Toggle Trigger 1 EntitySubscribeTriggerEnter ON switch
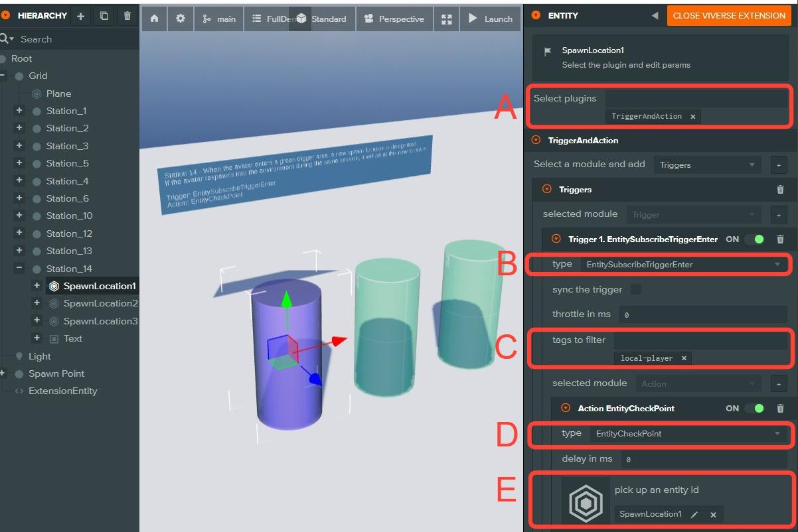The width and height of the screenshot is (798, 532). 754,239
